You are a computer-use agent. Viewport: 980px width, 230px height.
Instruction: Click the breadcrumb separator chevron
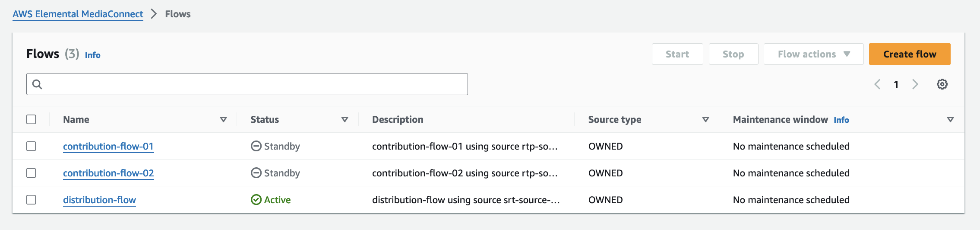(x=154, y=14)
